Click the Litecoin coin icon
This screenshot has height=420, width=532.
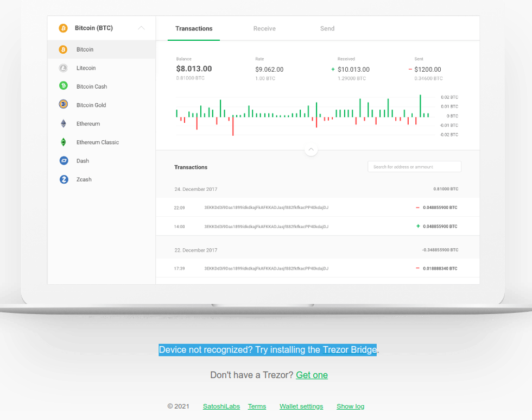pos(64,68)
